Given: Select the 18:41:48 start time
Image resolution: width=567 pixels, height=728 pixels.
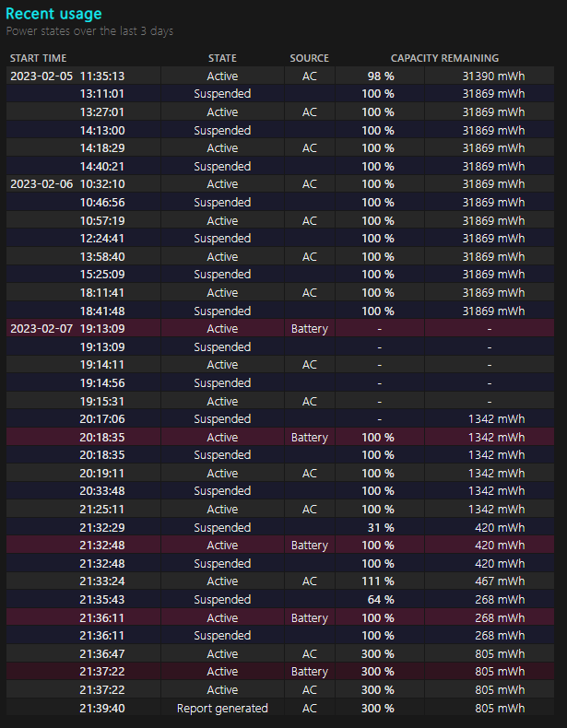Looking at the screenshot, I should click(101, 311).
